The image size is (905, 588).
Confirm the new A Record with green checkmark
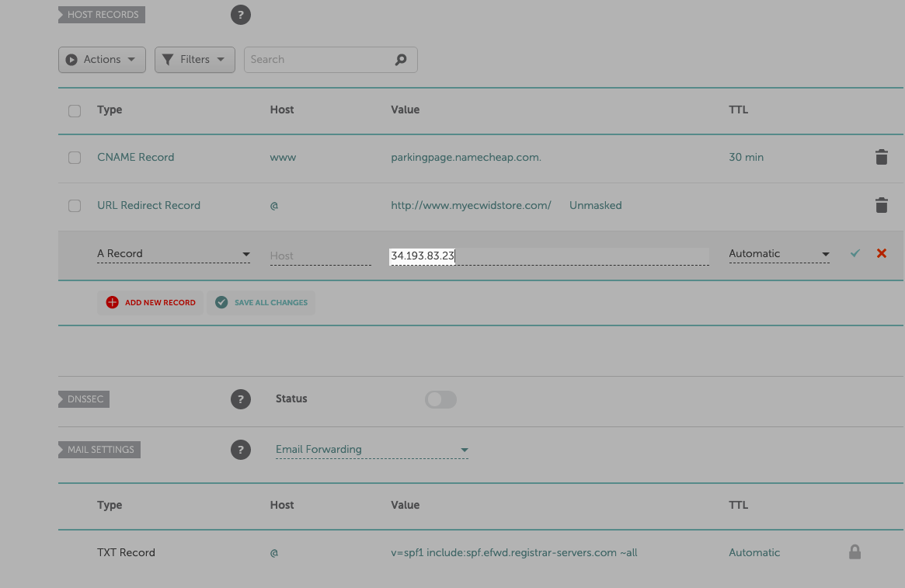855,253
